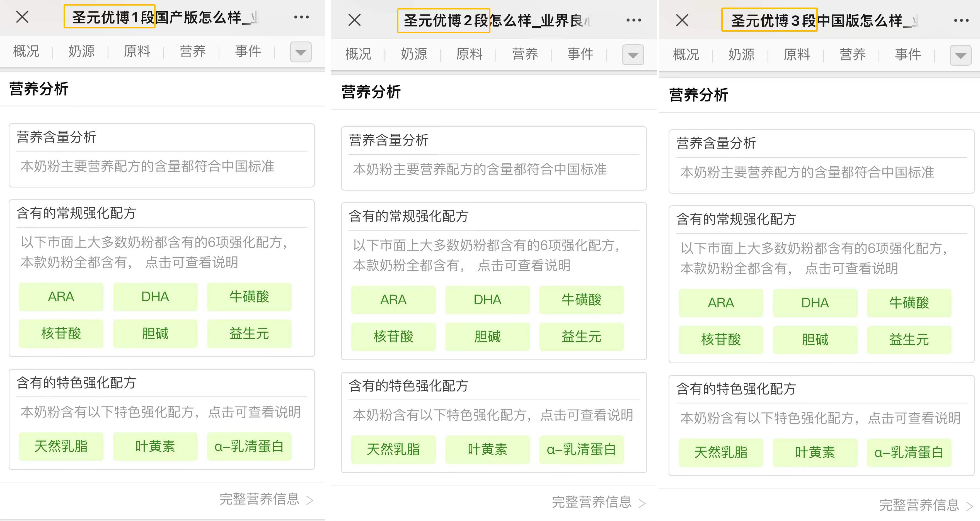
Task: Close the 圣元优博3段 page with the X icon
Action: click(682, 20)
